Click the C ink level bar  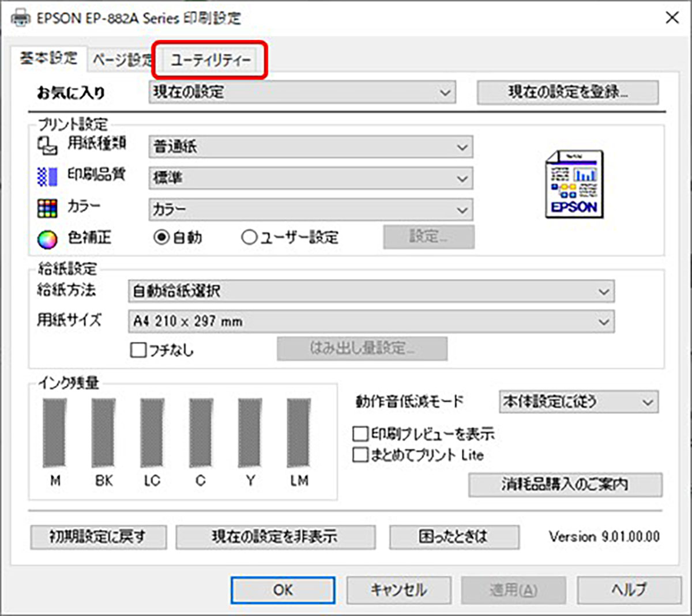[x=201, y=433]
